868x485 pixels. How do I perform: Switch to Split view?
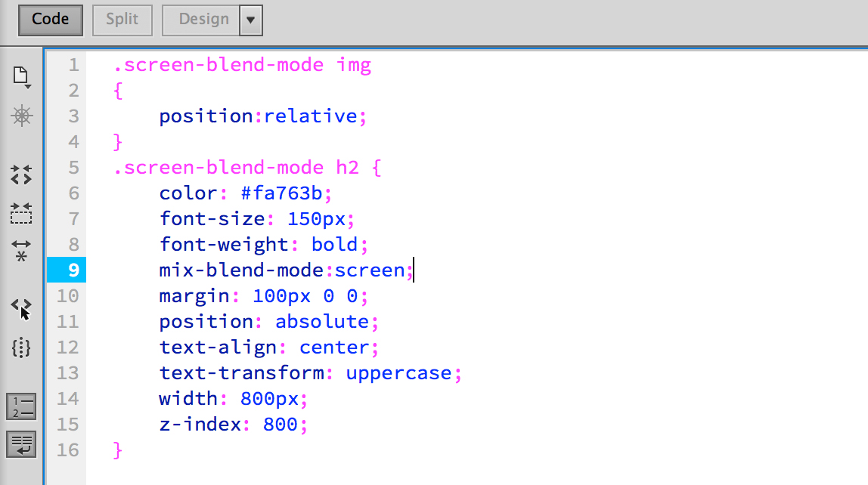pyautogui.click(x=122, y=20)
